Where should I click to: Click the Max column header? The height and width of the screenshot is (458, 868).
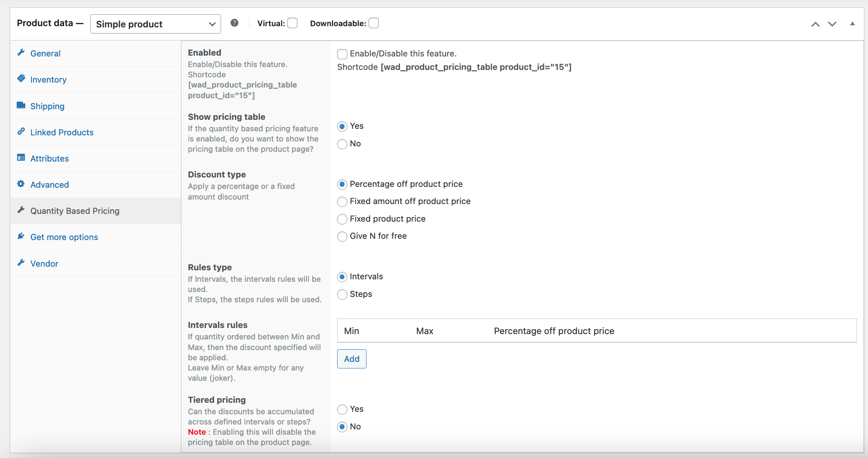click(x=425, y=331)
